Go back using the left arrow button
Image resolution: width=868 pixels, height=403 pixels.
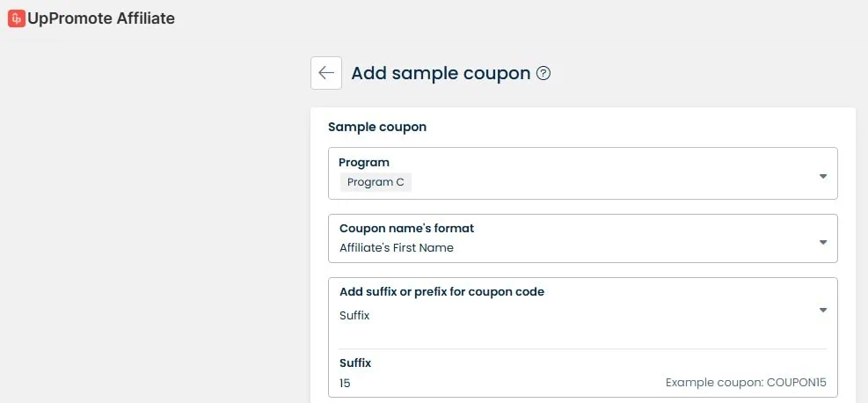click(x=326, y=73)
